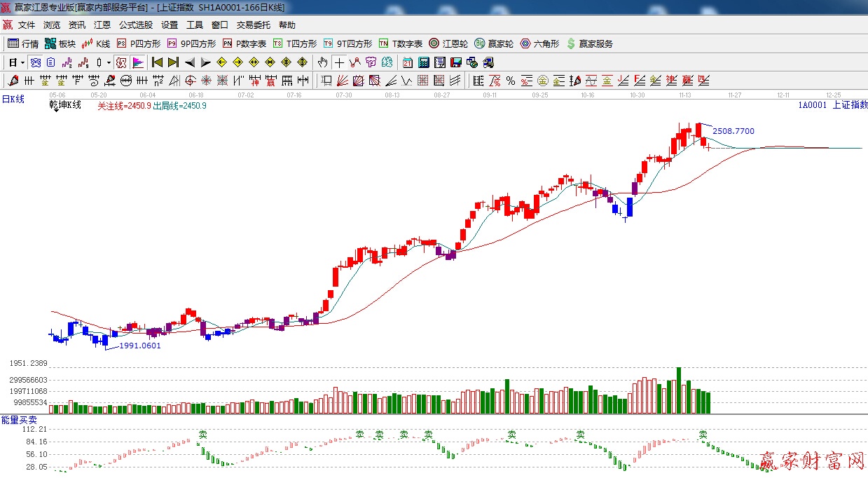Image resolution: width=868 pixels, height=478 pixels.
Task: Click the calendar icon showing 21
Action: pos(408,62)
